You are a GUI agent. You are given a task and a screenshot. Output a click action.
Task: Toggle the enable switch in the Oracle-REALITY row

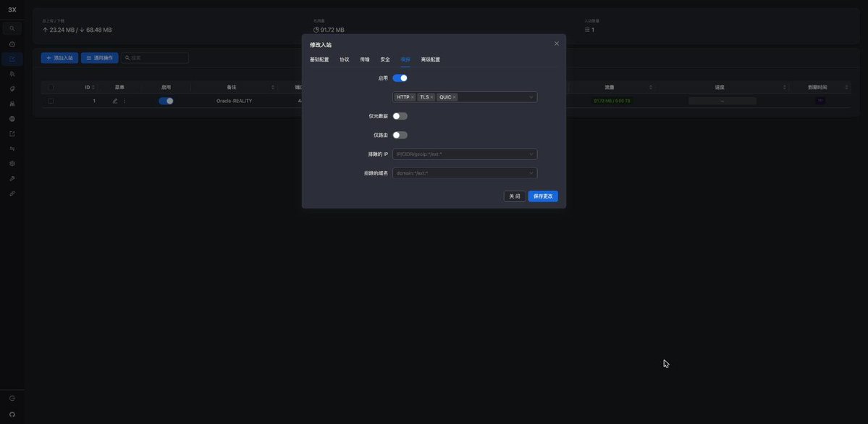pyautogui.click(x=166, y=101)
